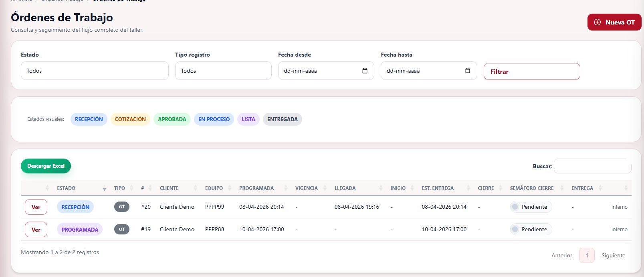644x277 pixels.
Task: Open the Fecha desde calendar picker icon
Action: [x=365, y=71]
